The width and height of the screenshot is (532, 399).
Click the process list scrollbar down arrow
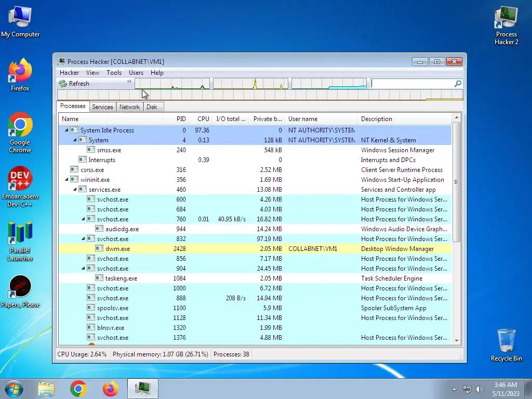coord(456,340)
